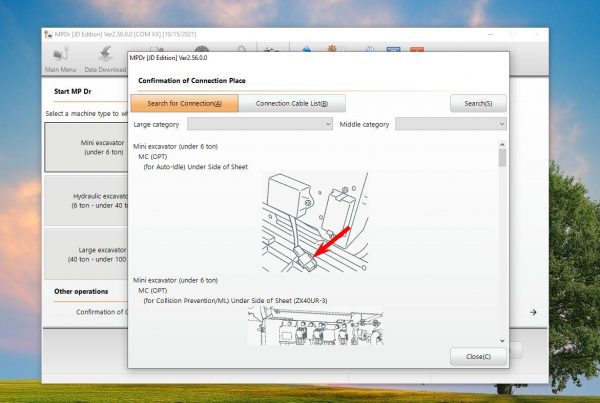This screenshot has width=600, height=403.
Task: Open Main Menu in MPDr toolbar
Action: [60, 60]
